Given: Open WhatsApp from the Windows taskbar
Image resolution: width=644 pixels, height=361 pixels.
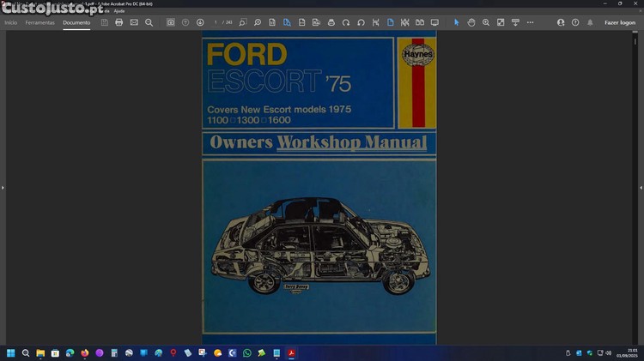Looking at the screenshot, I should point(247,352).
